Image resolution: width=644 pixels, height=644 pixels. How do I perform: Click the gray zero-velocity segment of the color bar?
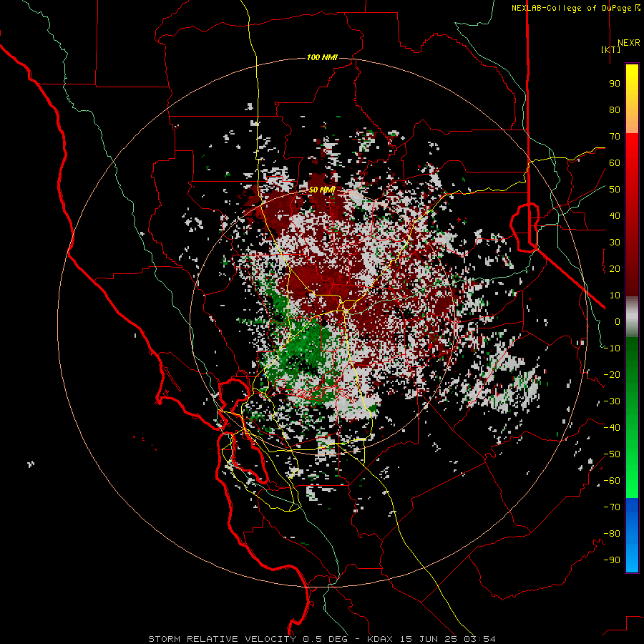click(632, 317)
